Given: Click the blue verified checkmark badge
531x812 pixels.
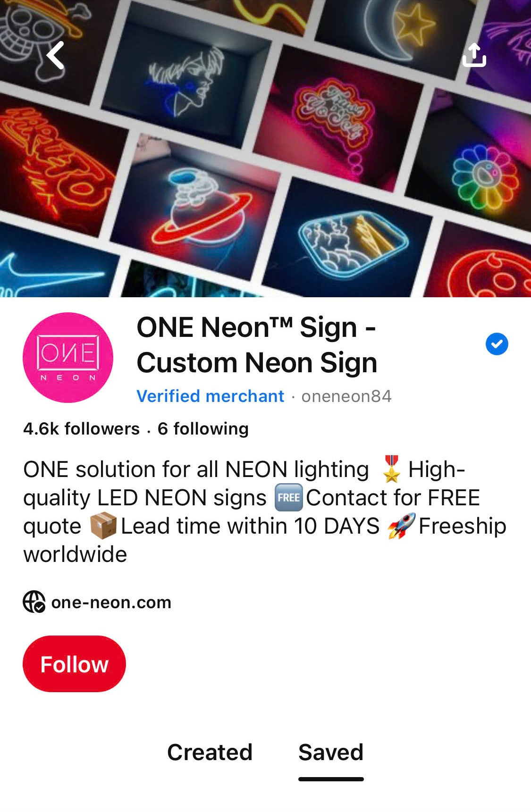Looking at the screenshot, I should tap(497, 343).
